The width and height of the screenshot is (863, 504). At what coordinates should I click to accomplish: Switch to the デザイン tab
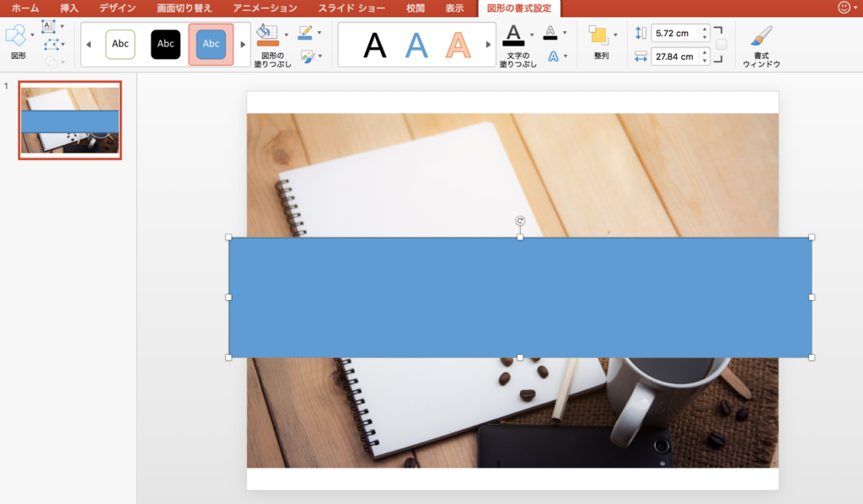coord(117,8)
